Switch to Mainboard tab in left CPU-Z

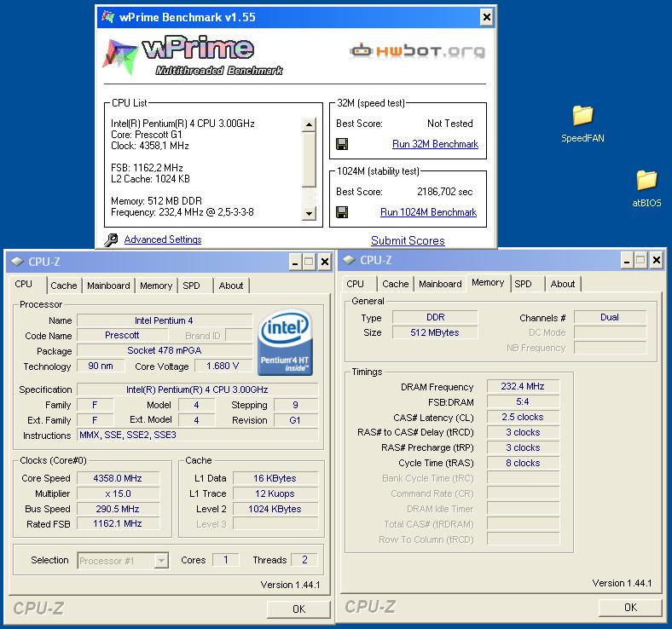[108, 286]
